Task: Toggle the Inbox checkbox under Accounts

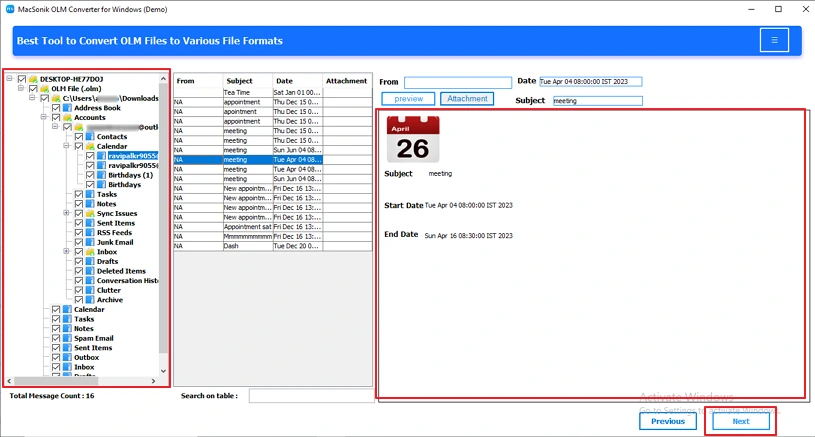Action: point(78,251)
